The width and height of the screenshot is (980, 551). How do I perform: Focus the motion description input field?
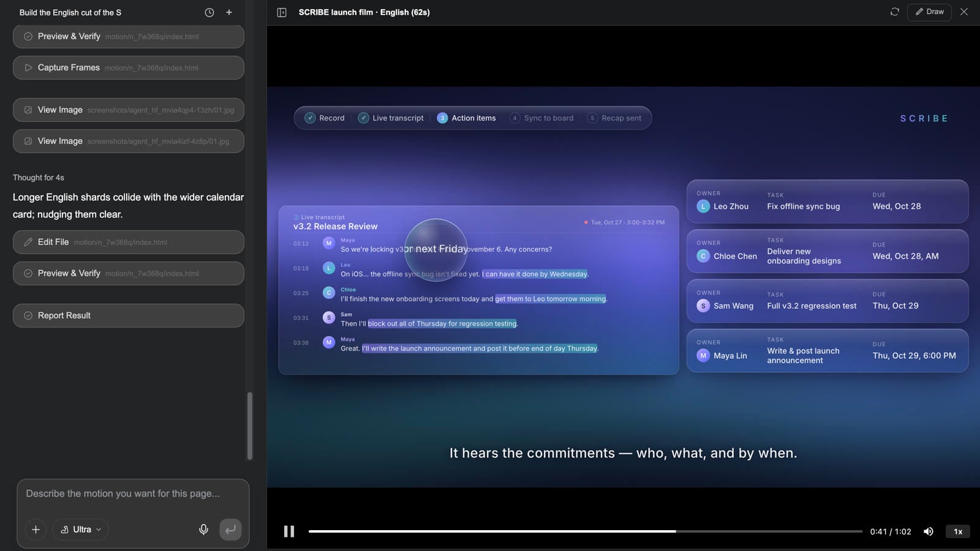(133, 493)
